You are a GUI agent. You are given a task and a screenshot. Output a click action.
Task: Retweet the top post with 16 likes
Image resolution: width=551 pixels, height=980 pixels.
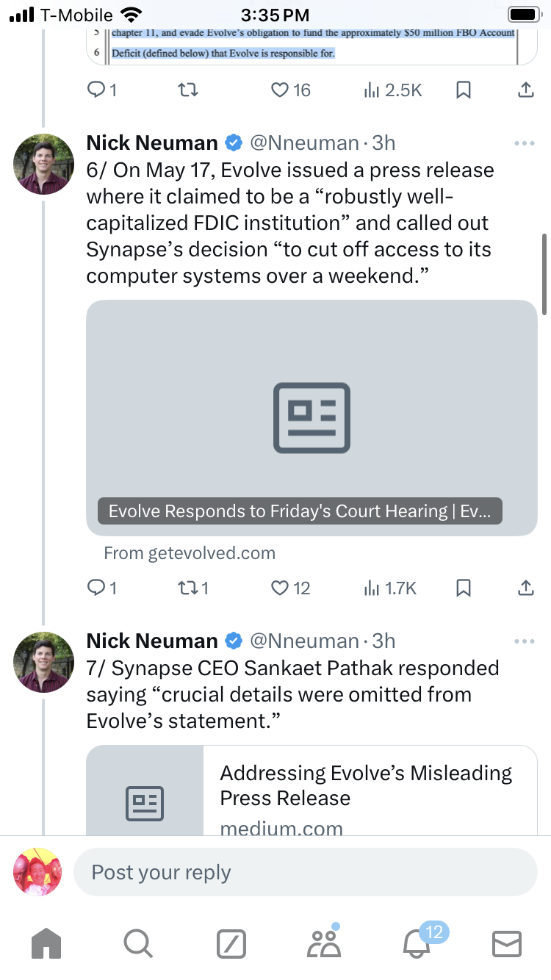point(188,90)
